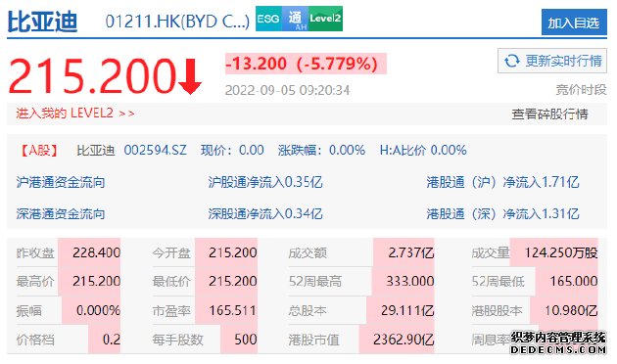Click 52周最低 value 165.000
Viewport: 617px width, 364px height.
point(573,281)
